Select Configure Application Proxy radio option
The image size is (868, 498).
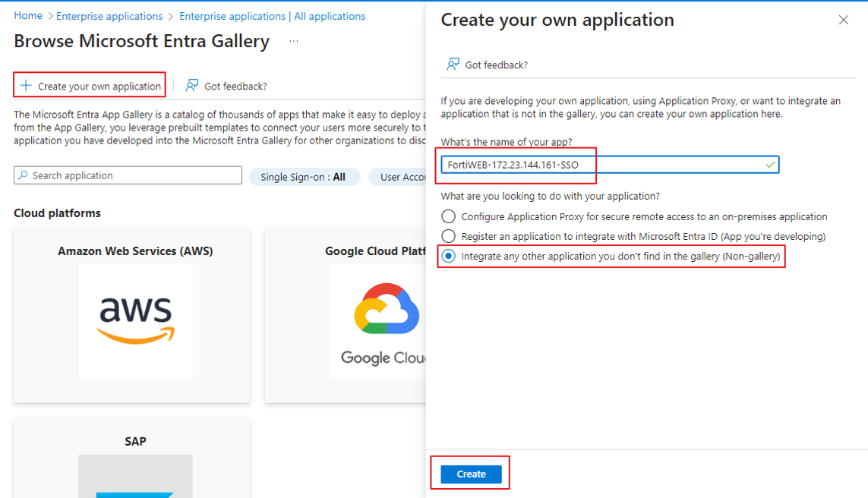pos(448,216)
